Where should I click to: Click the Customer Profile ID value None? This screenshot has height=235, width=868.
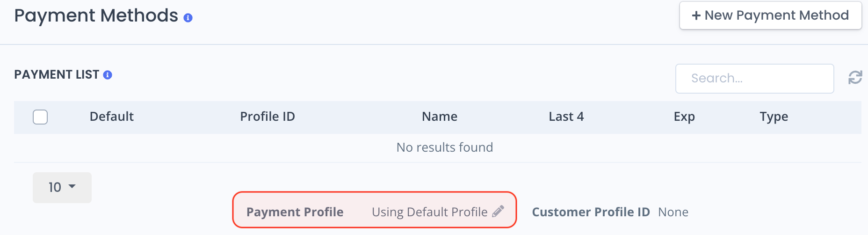click(x=673, y=212)
